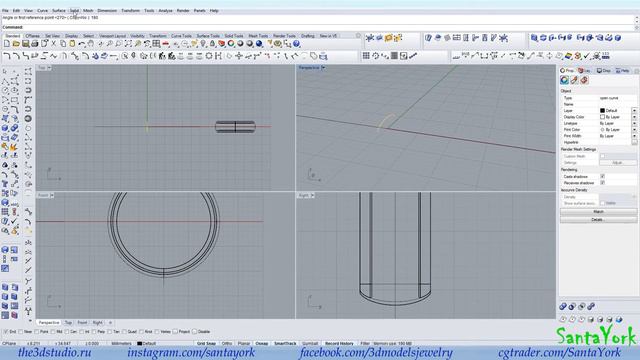Click the Copy icon
Image resolution: width=640 pixels, height=360 pixels.
click(63, 44)
